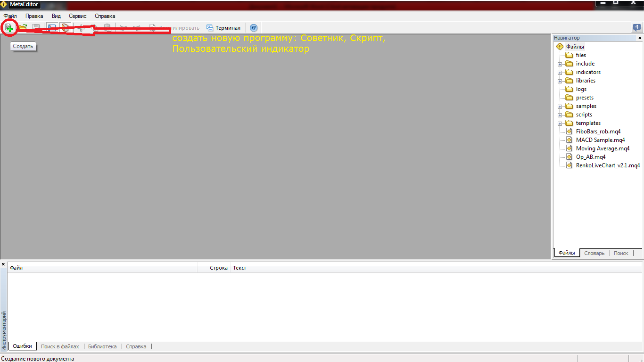Select MACD Sample.mq4 file
This screenshot has width=644, height=362.
tap(600, 140)
